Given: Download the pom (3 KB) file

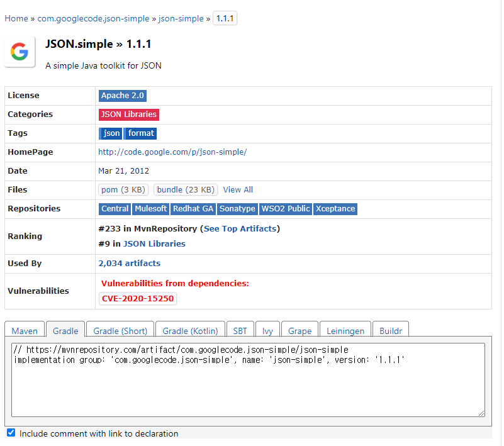Looking at the screenshot, I should tap(123, 190).
